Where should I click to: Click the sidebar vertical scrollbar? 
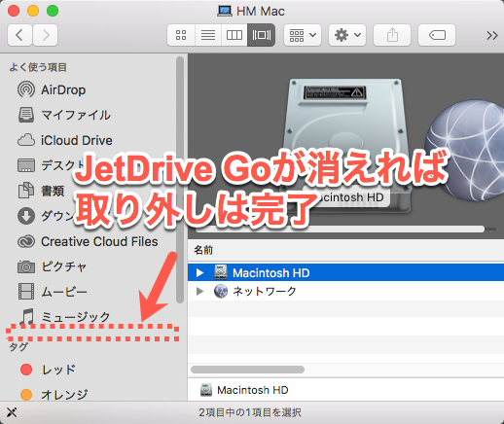tap(180, 180)
